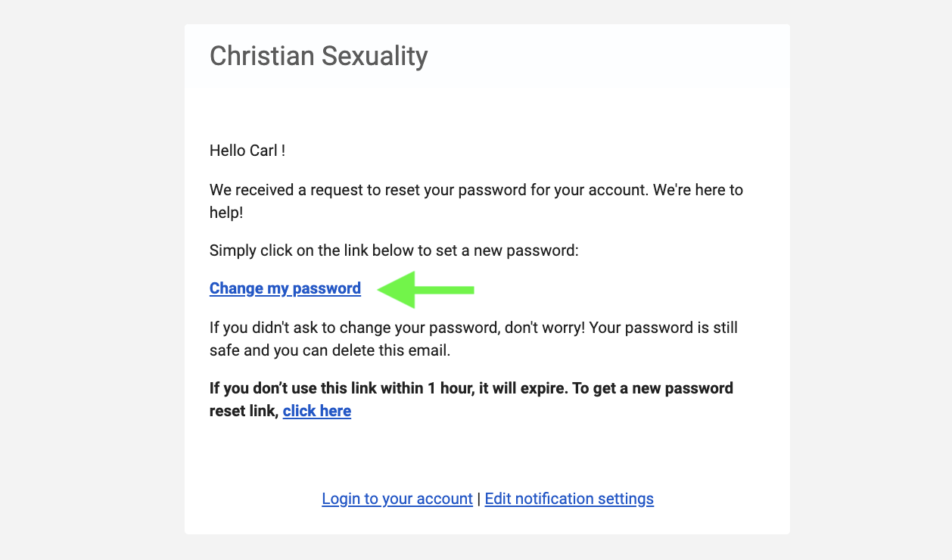
Task: Click the 'click here' reset link
Action: (x=317, y=411)
